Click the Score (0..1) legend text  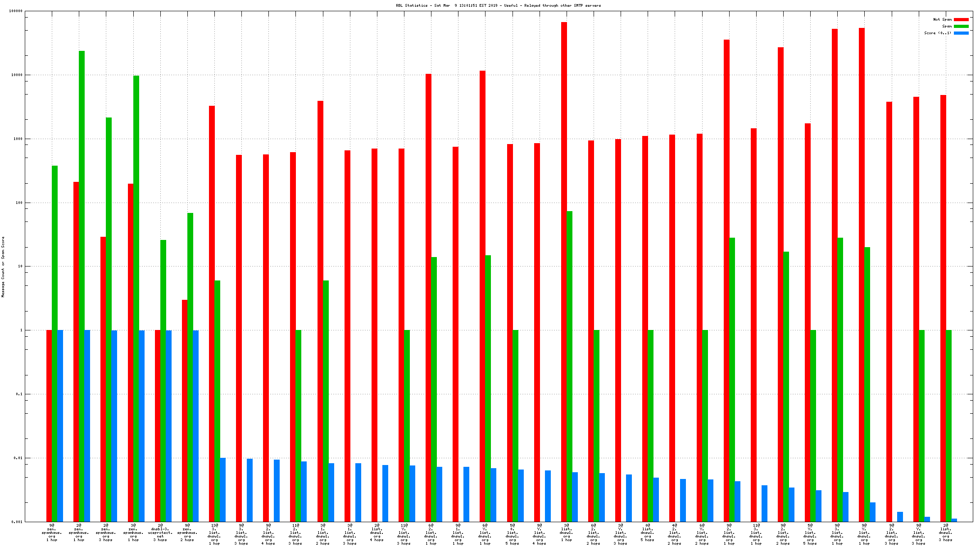(938, 33)
